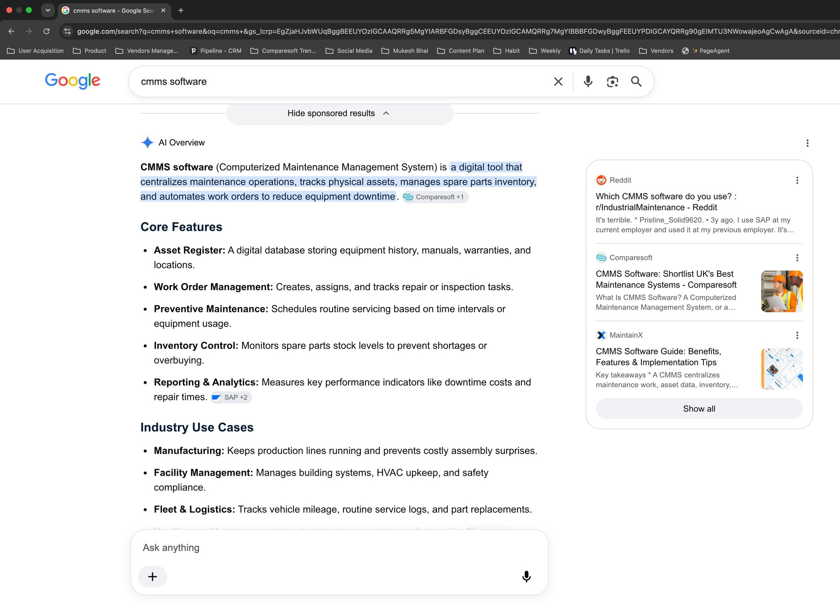The height and width of the screenshot is (616, 840).
Task: Open the tab search dropdown arrow
Action: [48, 10]
